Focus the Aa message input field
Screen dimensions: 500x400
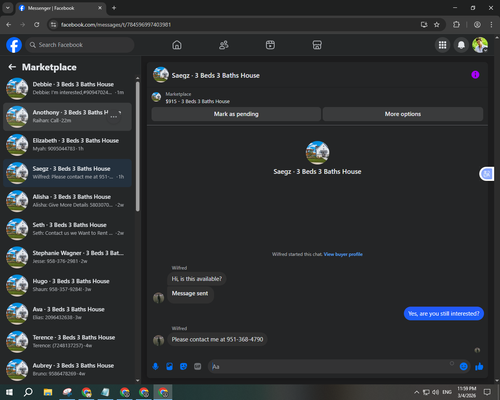[x=330, y=367]
